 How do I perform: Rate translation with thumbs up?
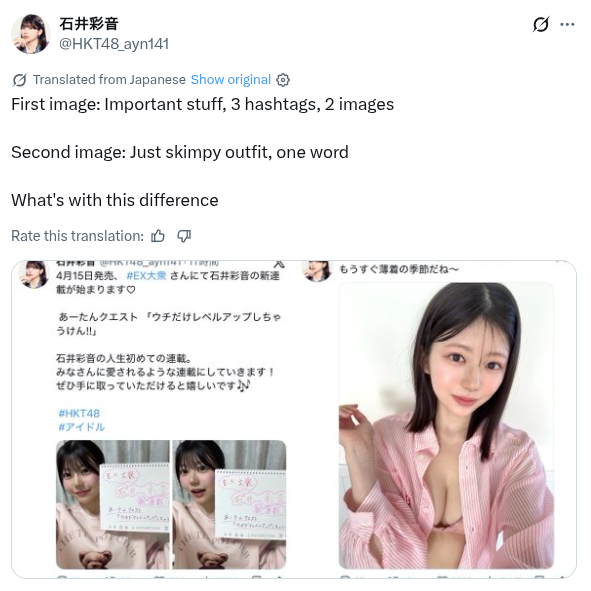click(158, 236)
